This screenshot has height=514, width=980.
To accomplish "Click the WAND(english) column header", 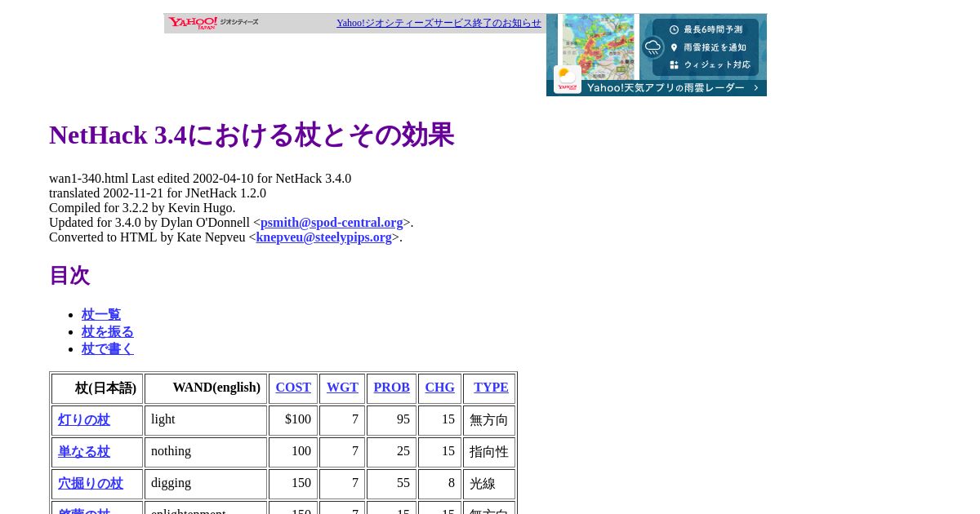I will 206,388.
